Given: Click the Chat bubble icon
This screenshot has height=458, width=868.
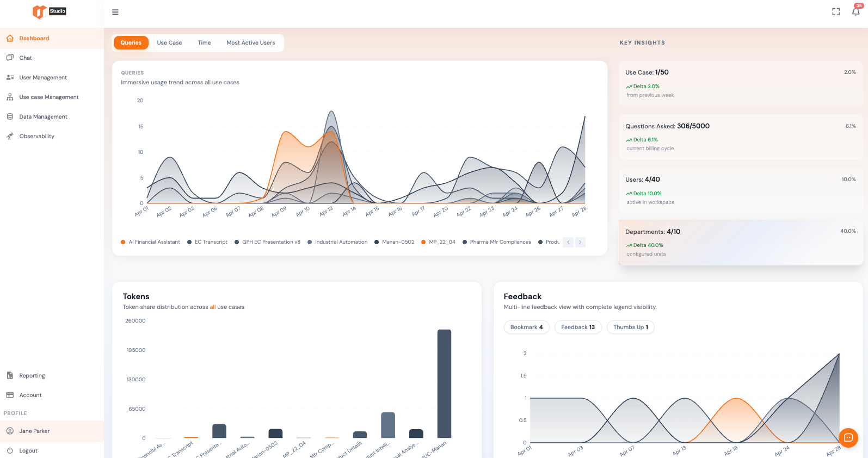Looking at the screenshot, I should coord(10,58).
